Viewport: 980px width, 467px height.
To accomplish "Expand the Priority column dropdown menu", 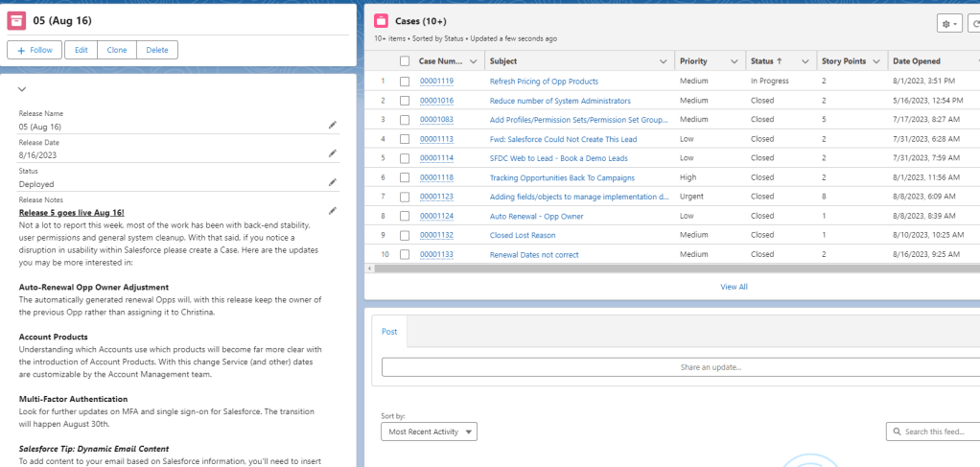I will tap(735, 61).
